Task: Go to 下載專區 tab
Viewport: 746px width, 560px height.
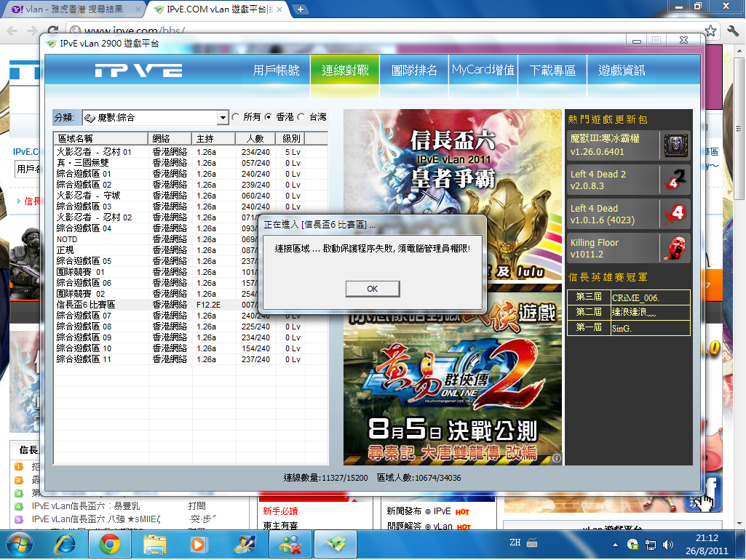Action: (552, 71)
